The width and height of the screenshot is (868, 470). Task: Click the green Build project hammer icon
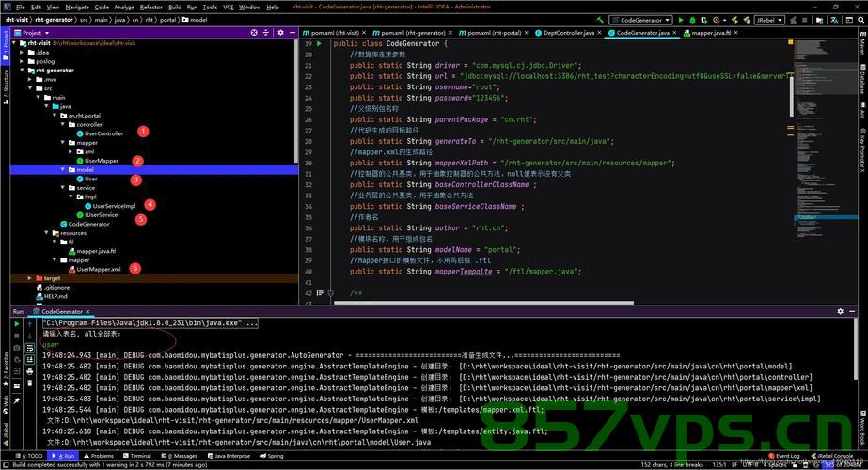click(600, 20)
